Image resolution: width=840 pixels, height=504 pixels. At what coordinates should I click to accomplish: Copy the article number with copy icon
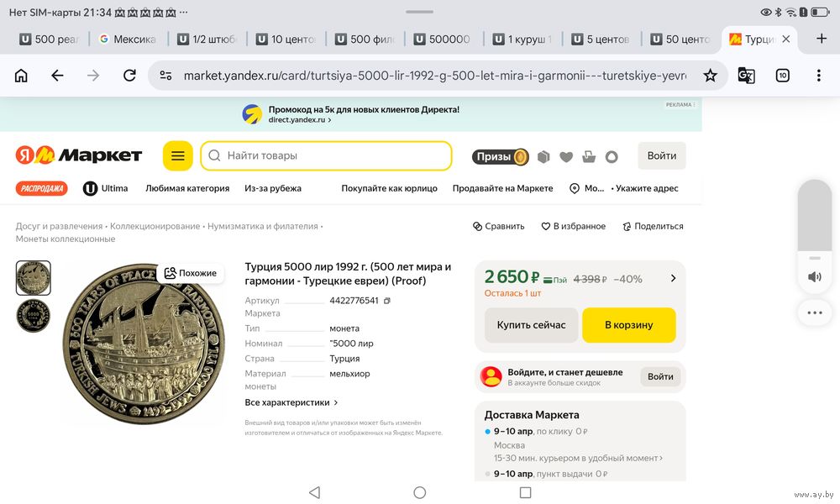[x=387, y=301]
